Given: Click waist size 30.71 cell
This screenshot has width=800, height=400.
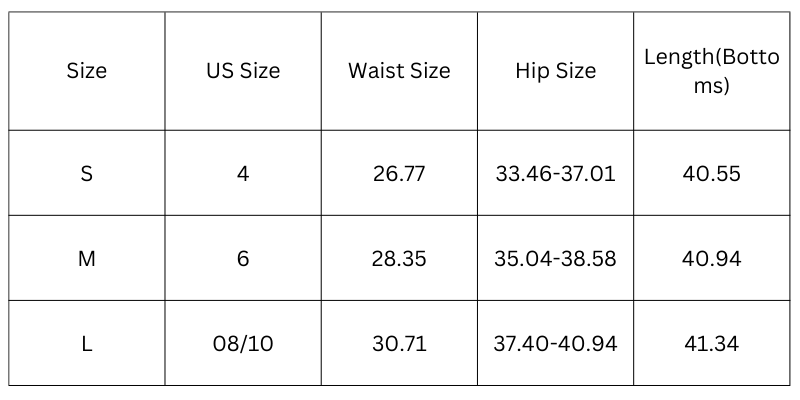Looking at the screenshot, I should (x=399, y=343).
